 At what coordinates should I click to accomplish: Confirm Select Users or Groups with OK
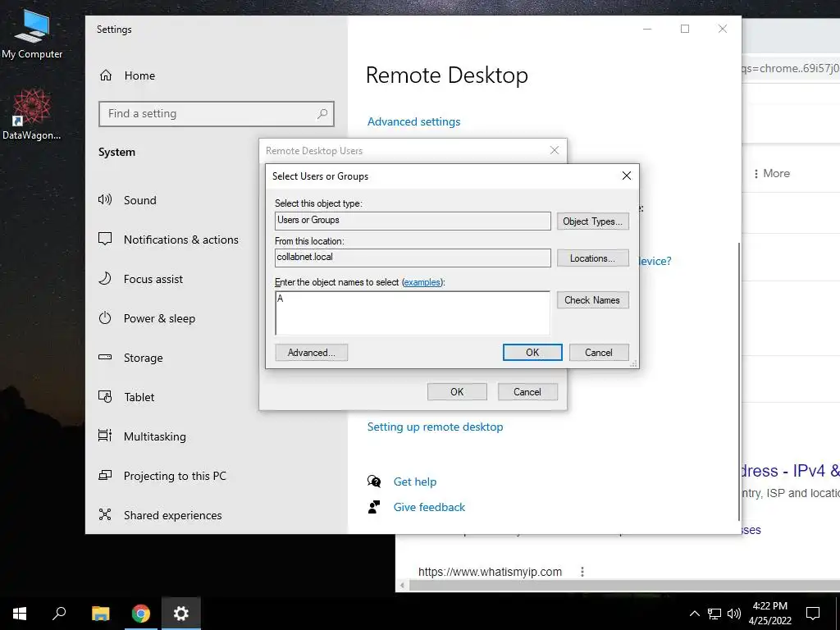pyautogui.click(x=532, y=353)
